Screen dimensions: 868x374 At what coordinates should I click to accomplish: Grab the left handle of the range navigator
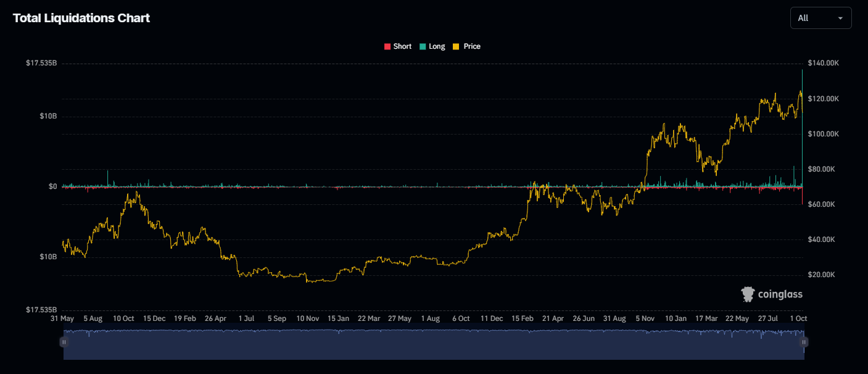(64, 342)
